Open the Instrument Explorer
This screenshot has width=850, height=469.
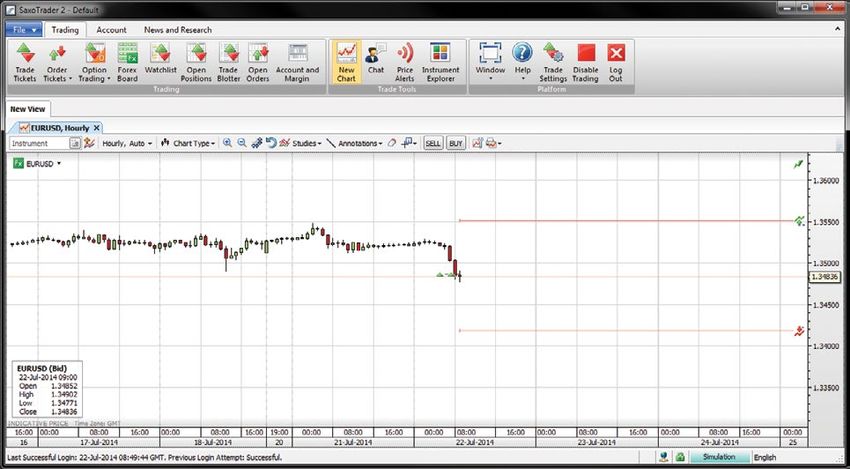click(440, 63)
